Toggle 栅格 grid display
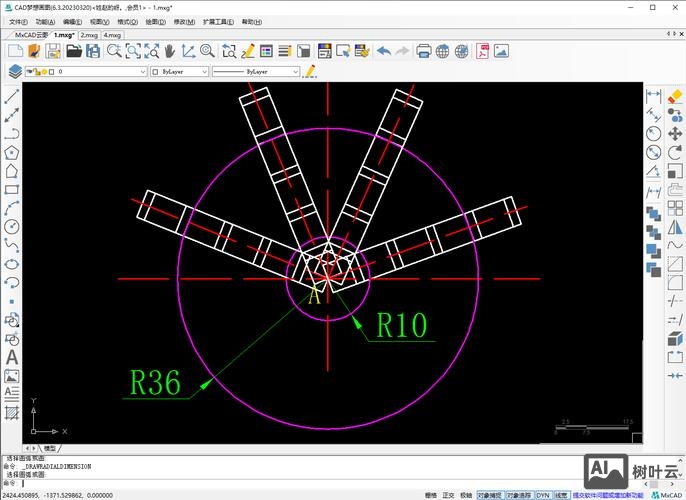Viewport: 686px width, 500px height. [430, 494]
